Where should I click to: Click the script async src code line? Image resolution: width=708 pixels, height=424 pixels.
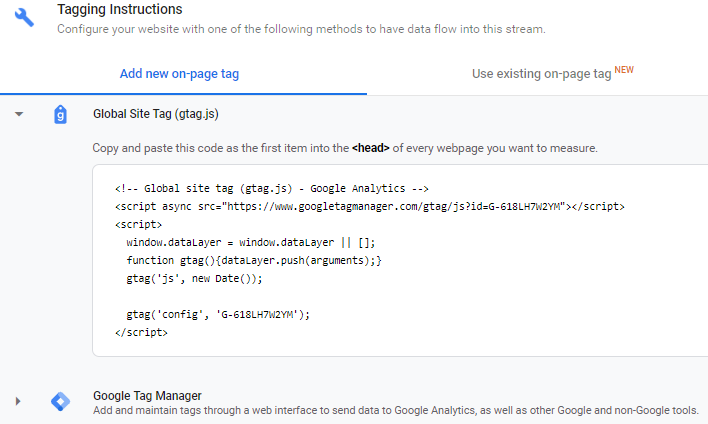(369, 206)
